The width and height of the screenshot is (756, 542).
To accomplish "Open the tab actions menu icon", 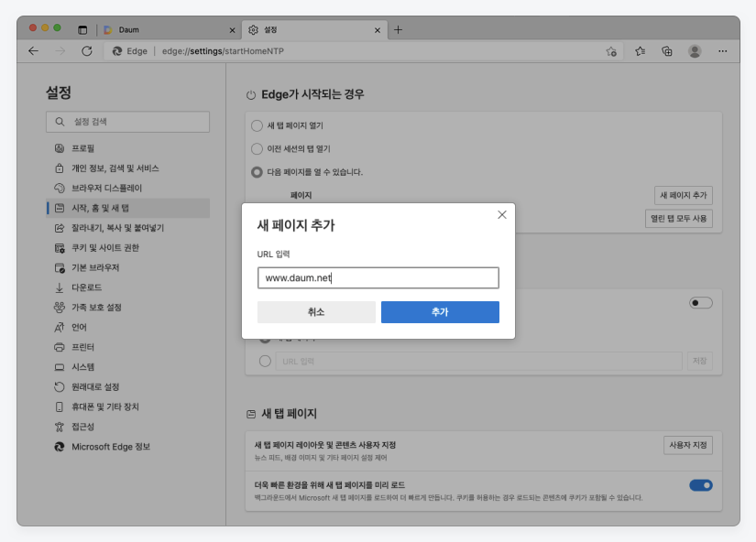I will (82, 30).
